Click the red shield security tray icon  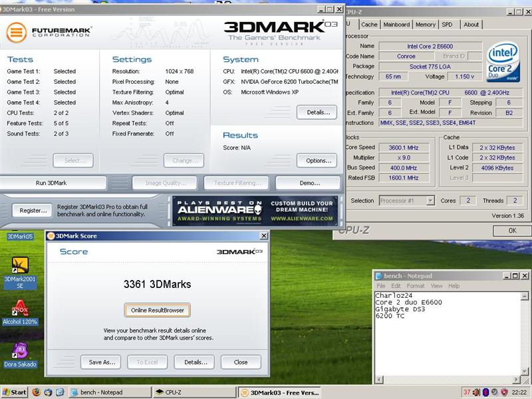(x=504, y=392)
